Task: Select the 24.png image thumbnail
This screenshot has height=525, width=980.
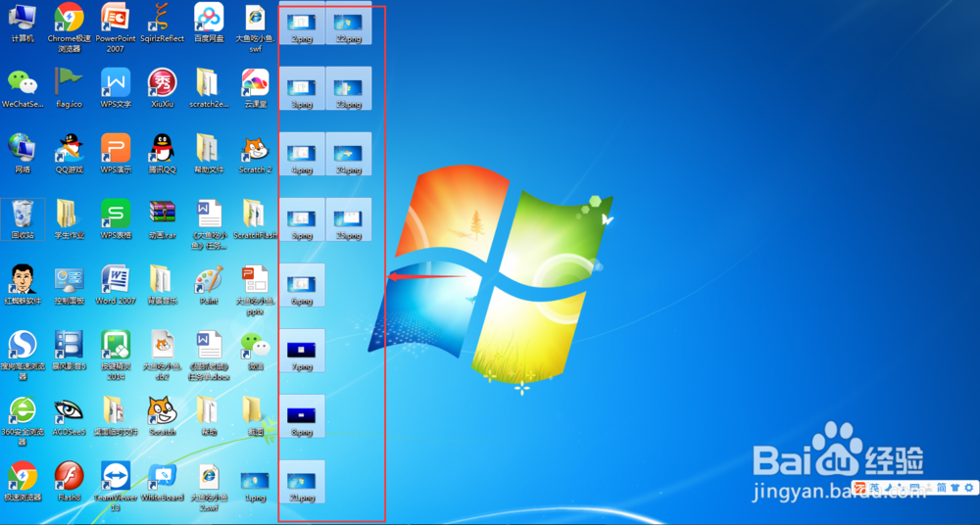Action: pyautogui.click(x=349, y=154)
